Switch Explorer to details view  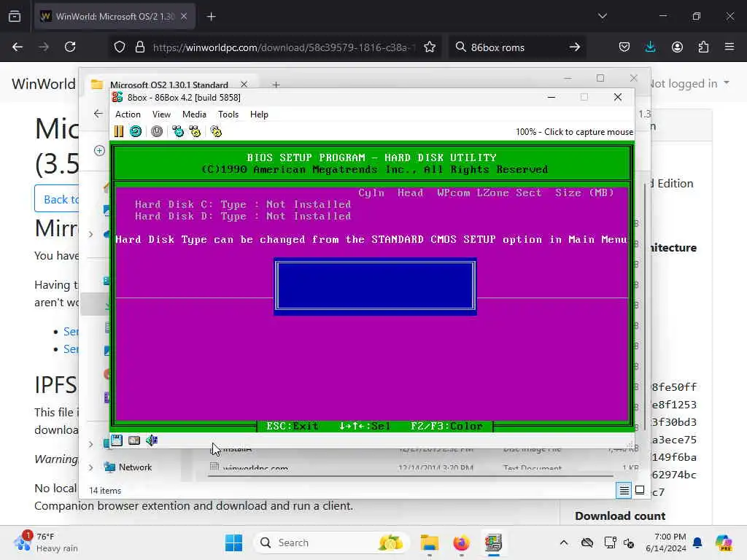[624, 490]
